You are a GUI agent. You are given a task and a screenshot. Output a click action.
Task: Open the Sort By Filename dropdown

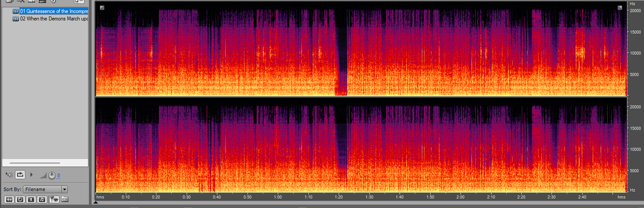pyautogui.click(x=46, y=189)
